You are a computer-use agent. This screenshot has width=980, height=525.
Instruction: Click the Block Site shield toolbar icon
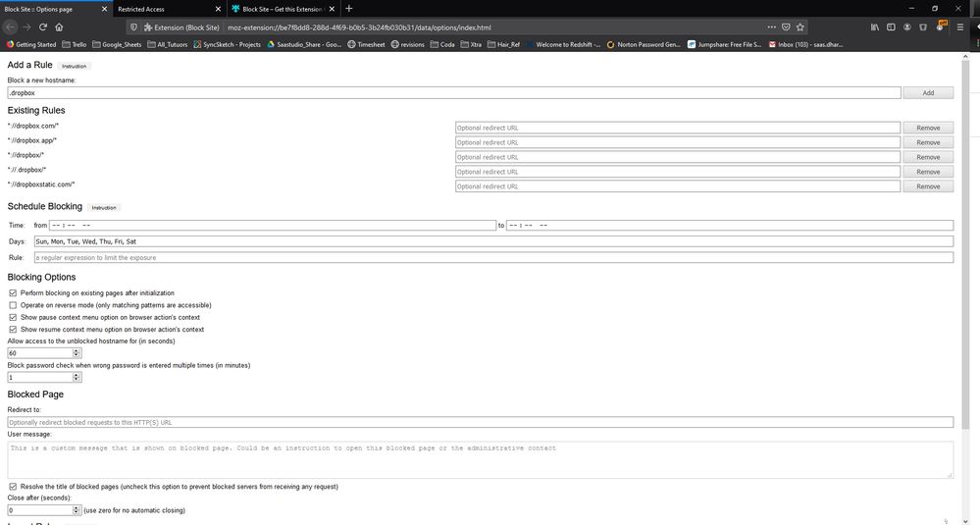pyautogui.click(x=923, y=26)
